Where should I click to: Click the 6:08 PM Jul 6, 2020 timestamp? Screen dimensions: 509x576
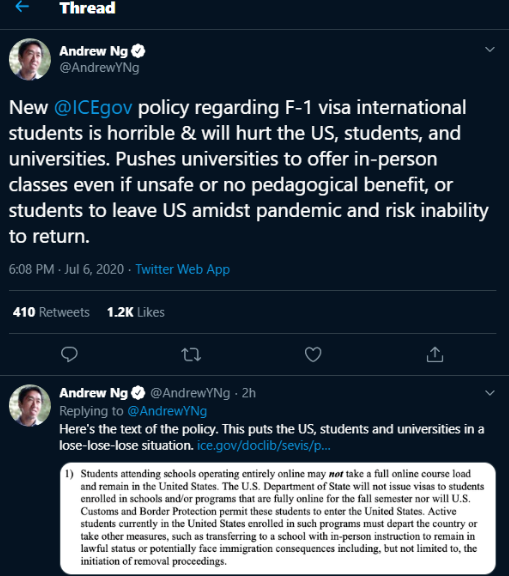(x=66, y=269)
